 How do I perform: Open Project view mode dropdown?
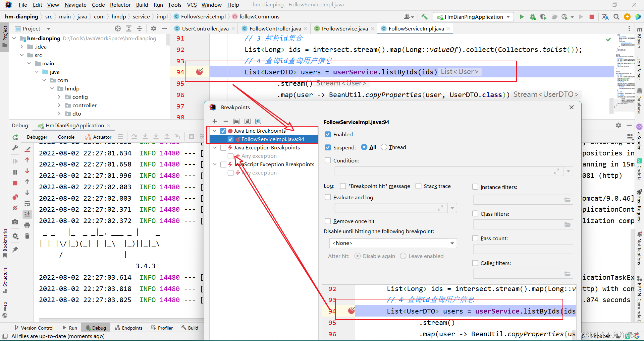coord(49,29)
